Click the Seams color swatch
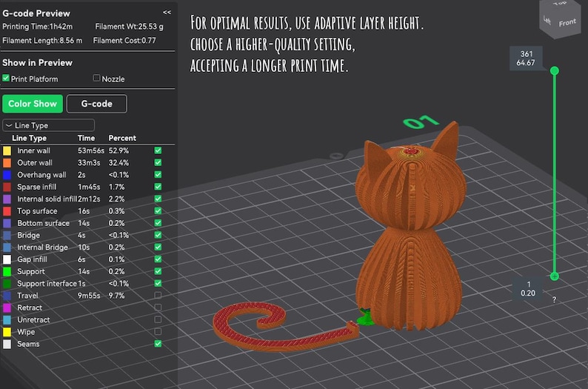Viewport: 588px width, 389px height. [7, 344]
